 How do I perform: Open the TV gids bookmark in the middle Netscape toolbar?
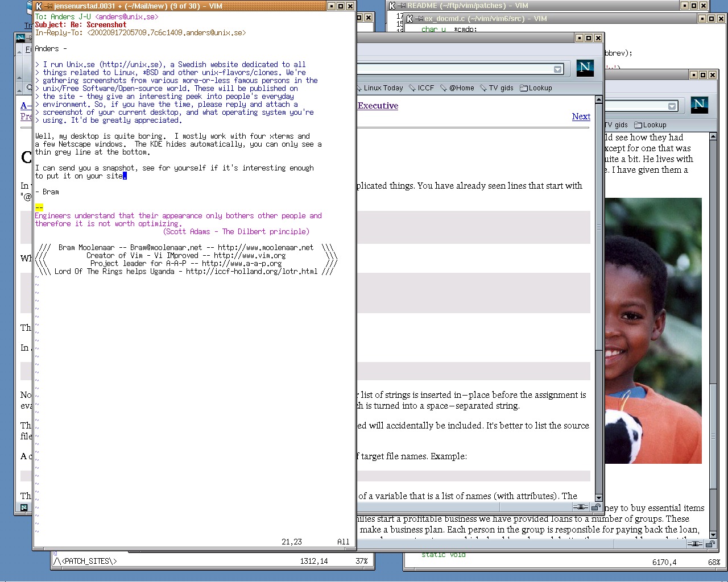pyautogui.click(x=497, y=88)
